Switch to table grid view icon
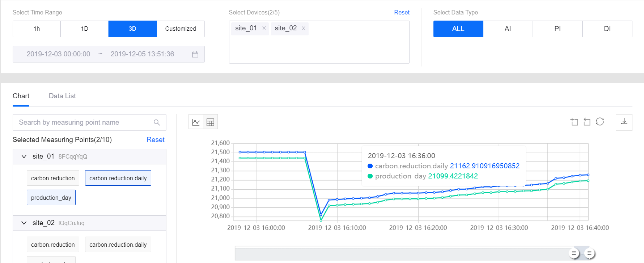The width and height of the screenshot is (644, 263). [210, 122]
